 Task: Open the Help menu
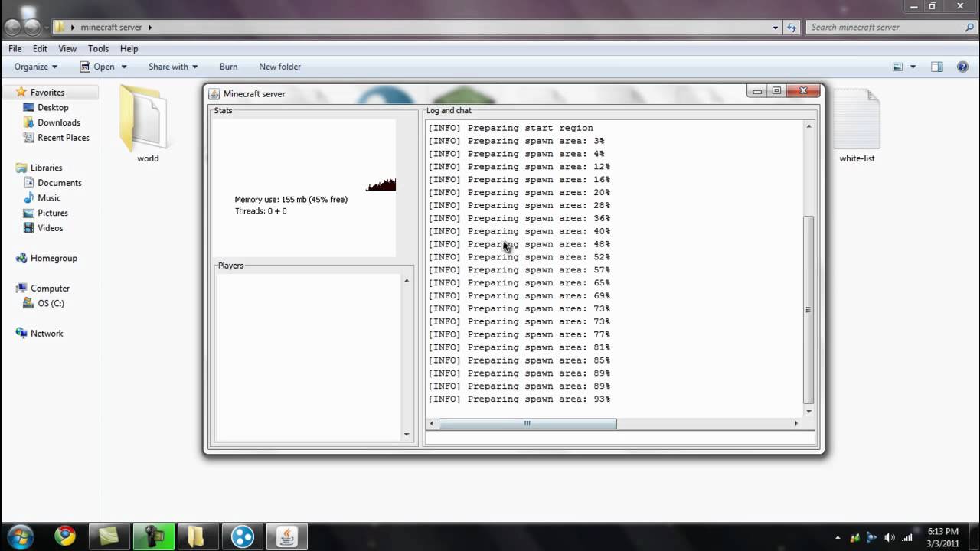[x=129, y=48]
